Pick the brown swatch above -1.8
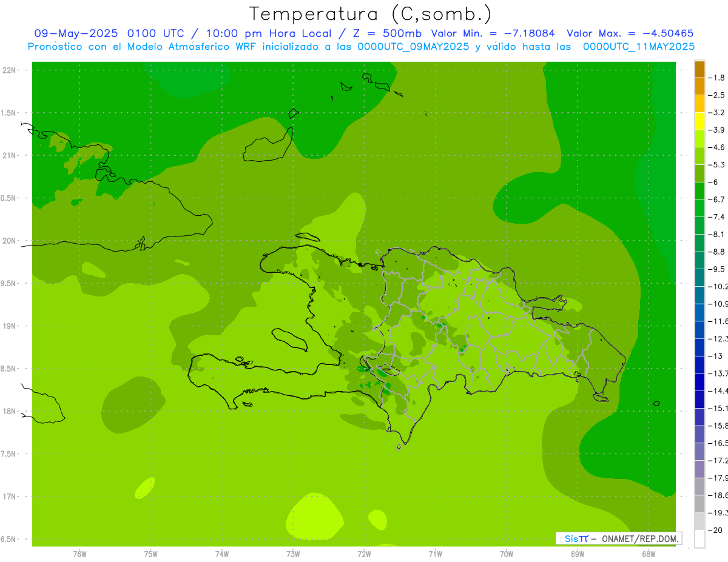 699,69
